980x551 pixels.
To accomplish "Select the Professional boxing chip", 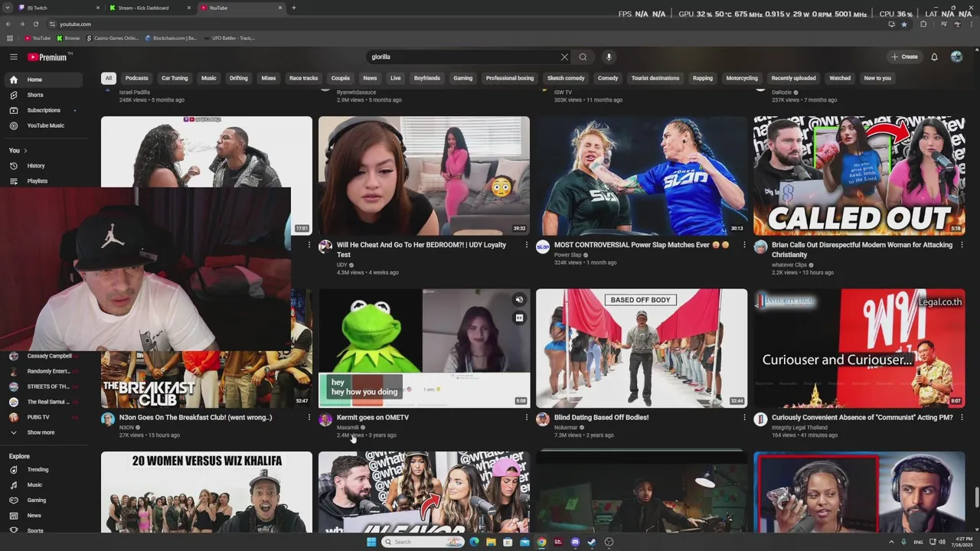I will (510, 78).
